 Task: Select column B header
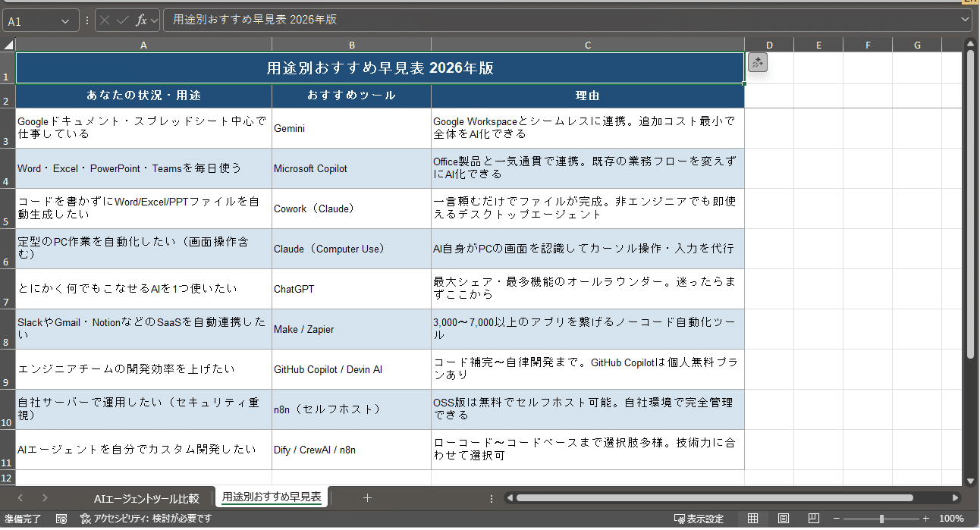coord(352,45)
